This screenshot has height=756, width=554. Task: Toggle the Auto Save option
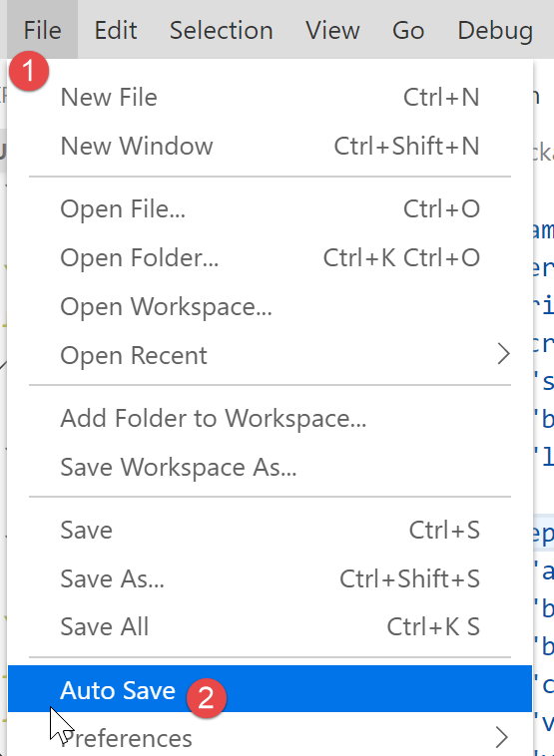click(x=270, y=689)
